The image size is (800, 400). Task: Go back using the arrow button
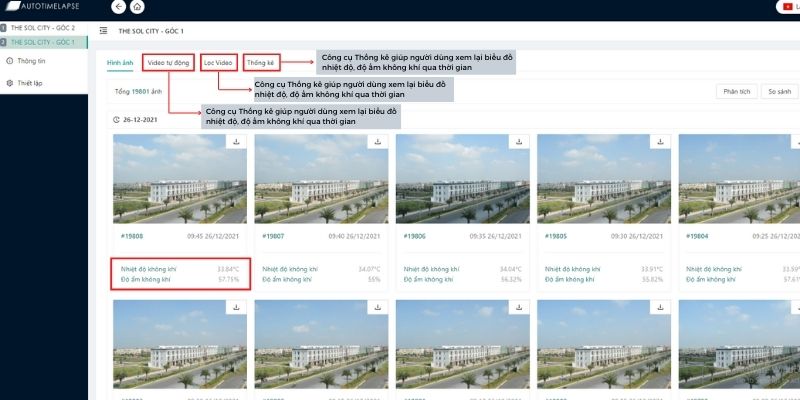click(118, 7)
